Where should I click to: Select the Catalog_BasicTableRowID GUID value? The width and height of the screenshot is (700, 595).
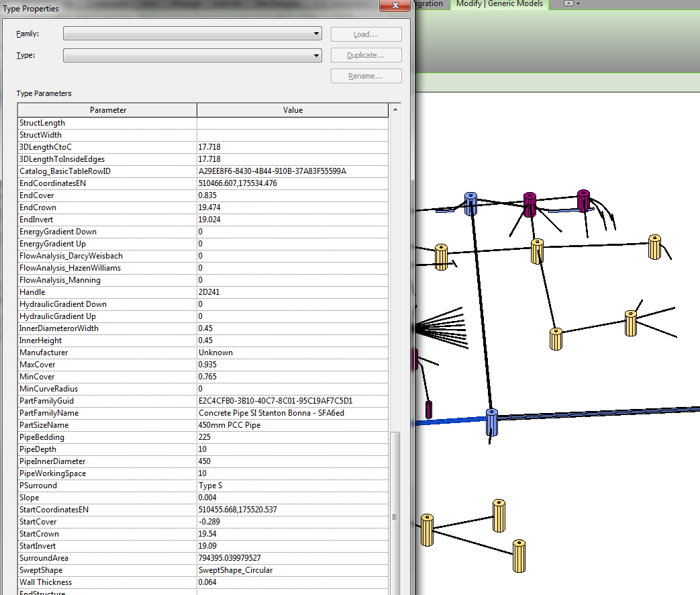(272, 171)
